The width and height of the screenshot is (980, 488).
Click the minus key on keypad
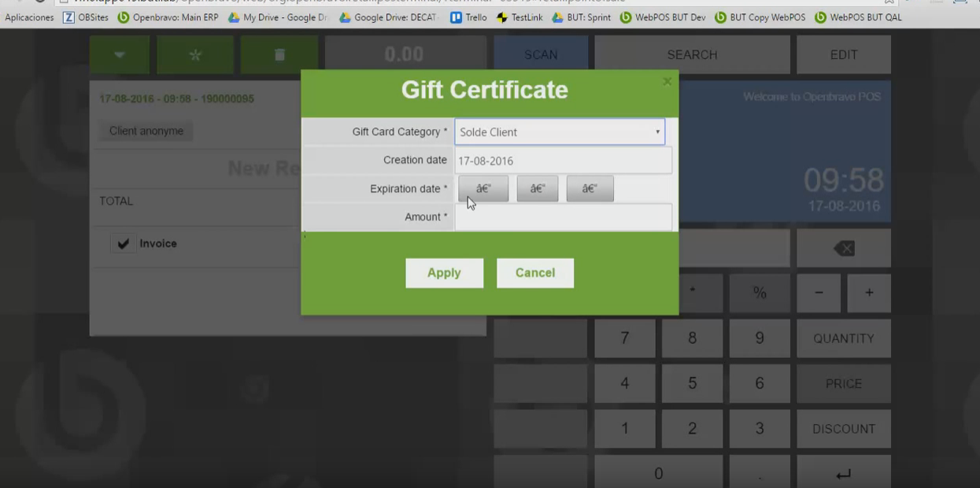[x=819, y=293]
